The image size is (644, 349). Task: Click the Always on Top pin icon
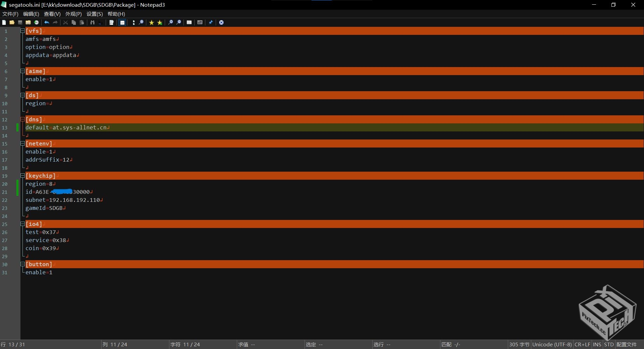click(x=211, y=22)
